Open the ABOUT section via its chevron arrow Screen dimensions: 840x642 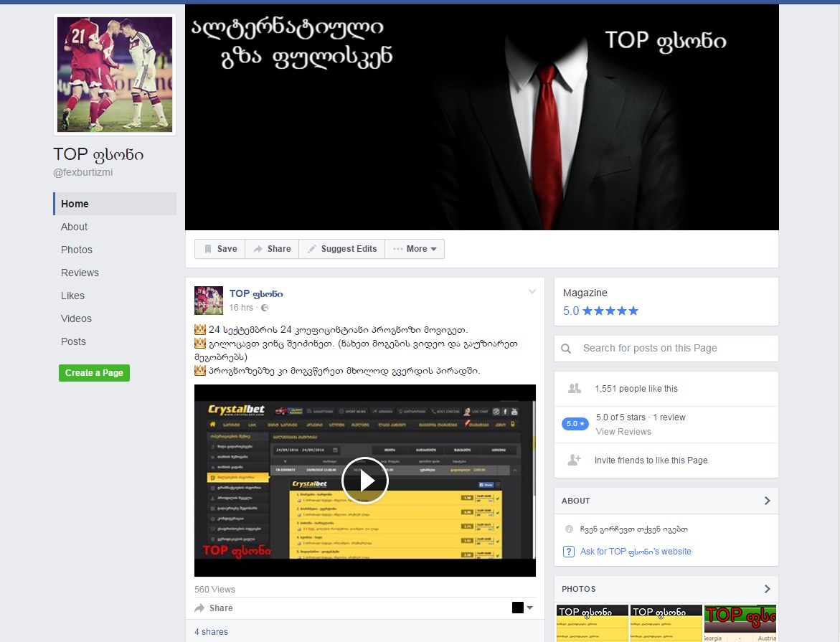click(x=766, y=500)
